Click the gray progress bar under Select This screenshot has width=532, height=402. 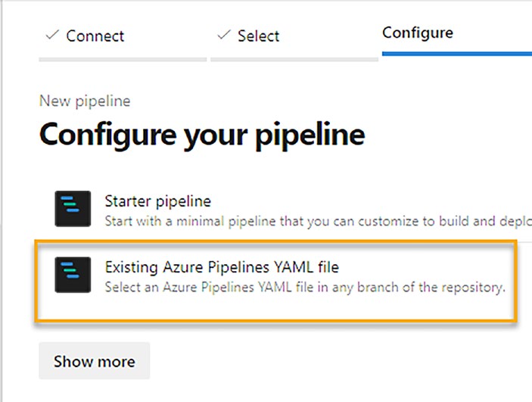pos(294,58)
